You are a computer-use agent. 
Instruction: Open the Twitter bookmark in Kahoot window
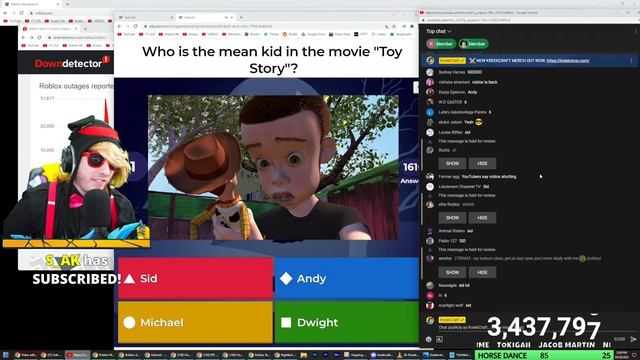[x=271, y=34]
